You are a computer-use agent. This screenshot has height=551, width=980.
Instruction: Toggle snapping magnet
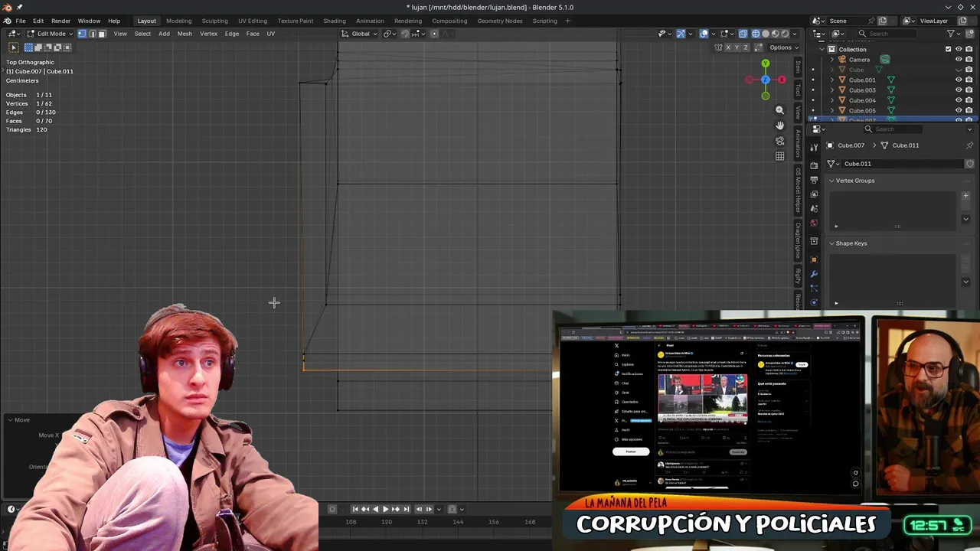[405, 34]
